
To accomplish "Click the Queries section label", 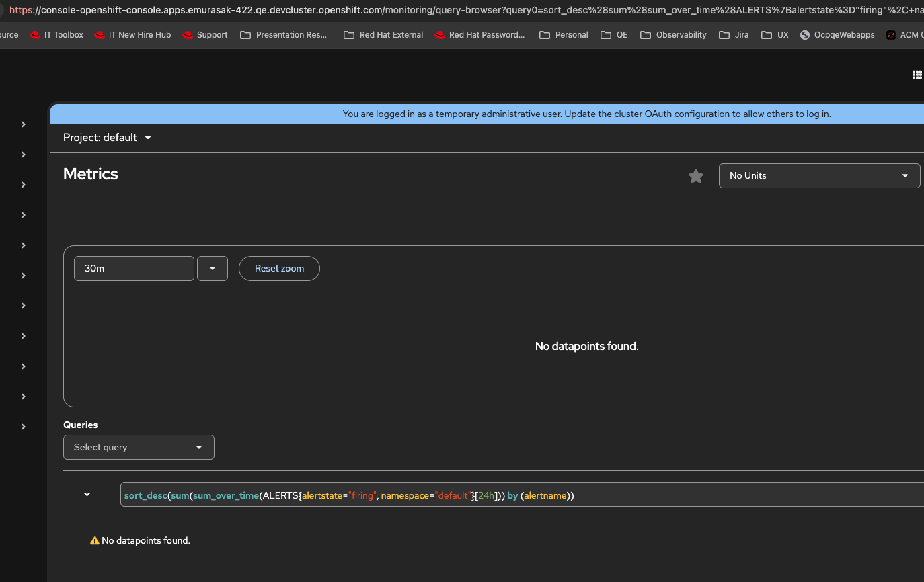I will [x=81, y=425].
